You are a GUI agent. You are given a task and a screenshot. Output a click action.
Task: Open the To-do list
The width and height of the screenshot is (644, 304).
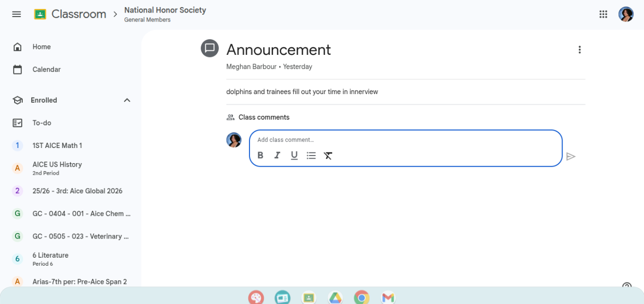pos(42,123)
